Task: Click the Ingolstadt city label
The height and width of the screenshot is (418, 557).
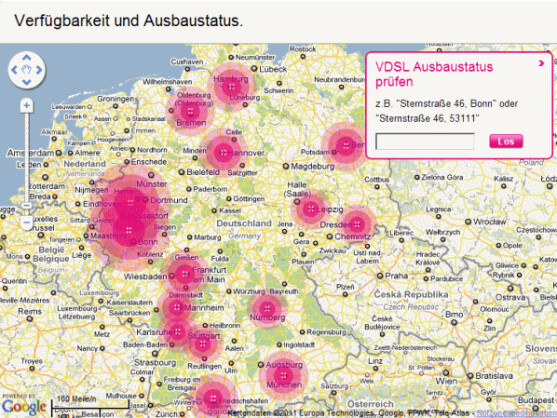Action: pos(299,344)
